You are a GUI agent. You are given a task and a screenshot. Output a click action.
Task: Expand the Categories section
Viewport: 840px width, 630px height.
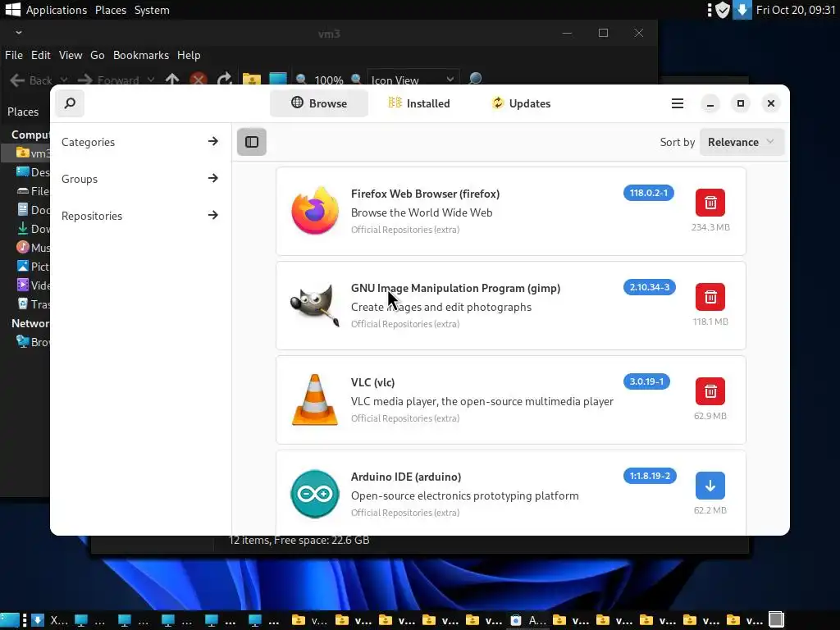(139, 142)
